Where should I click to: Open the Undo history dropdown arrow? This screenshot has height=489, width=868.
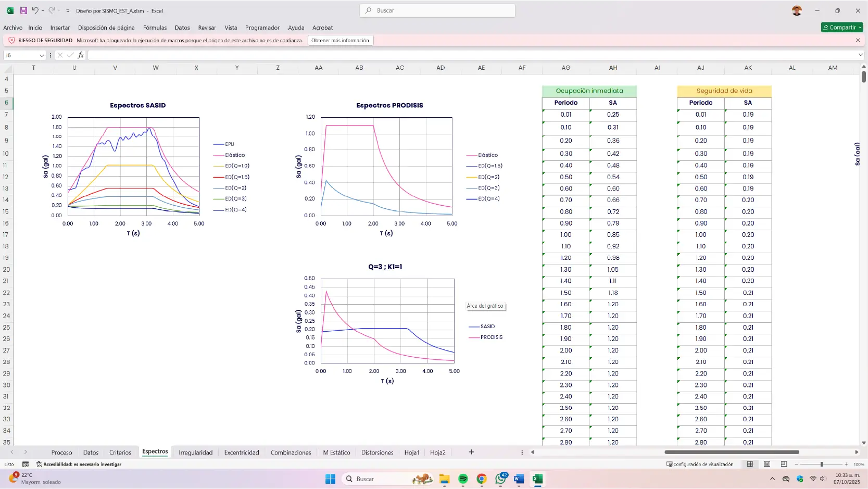coord(43,10)
